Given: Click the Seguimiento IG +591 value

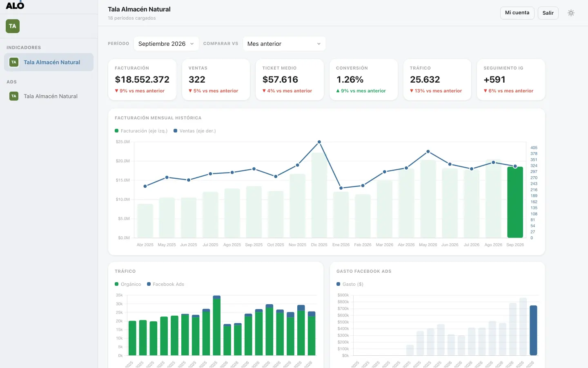Looking at the screenshot, I should coord(494,80).
